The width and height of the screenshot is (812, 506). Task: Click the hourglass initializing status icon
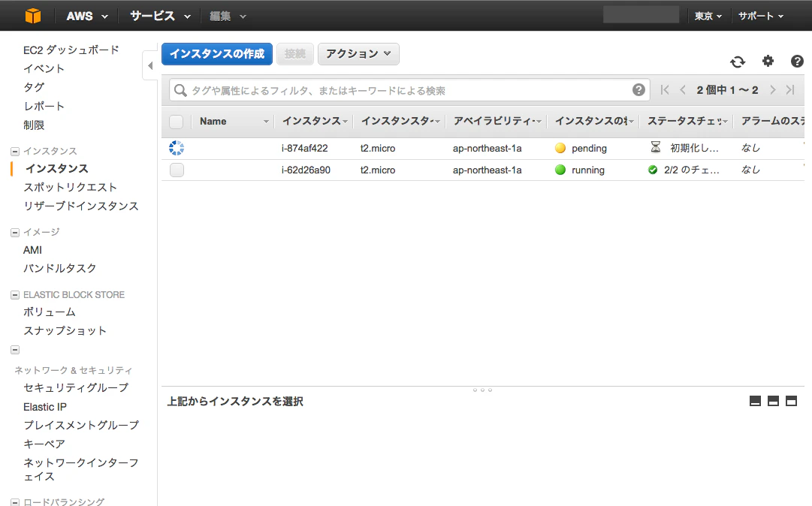click(656, 147)
